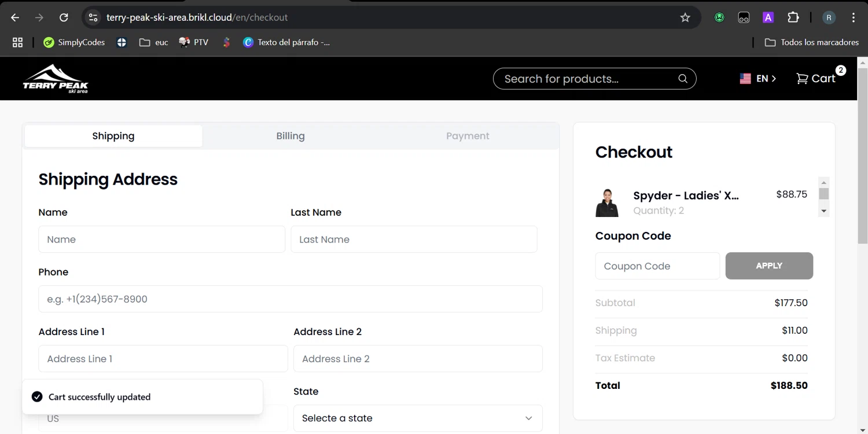Open the red-blue S bookmark icon

point(227,42)
